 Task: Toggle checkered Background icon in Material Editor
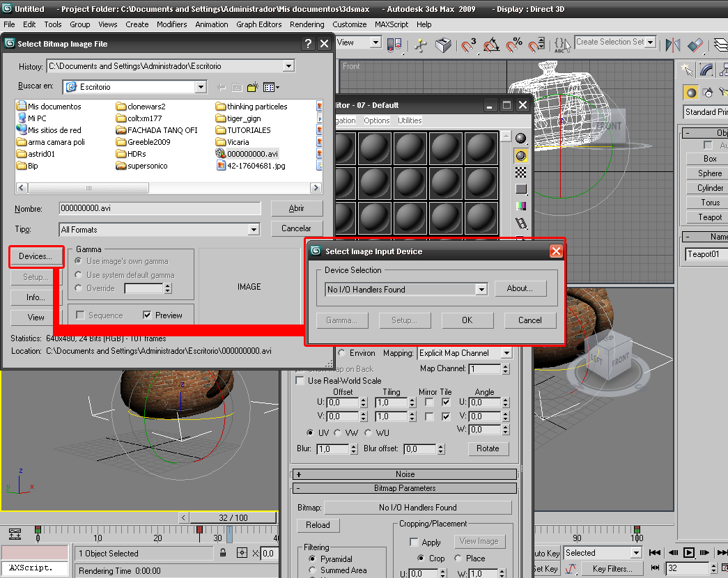[521, 173]
